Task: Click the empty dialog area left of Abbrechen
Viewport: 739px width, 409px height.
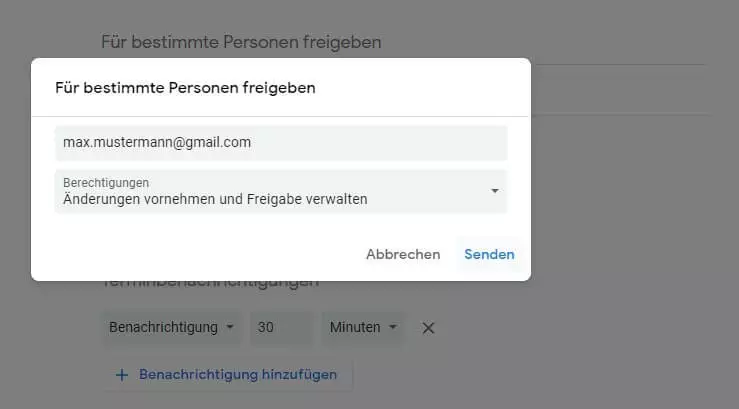Action: click(200, 254)
